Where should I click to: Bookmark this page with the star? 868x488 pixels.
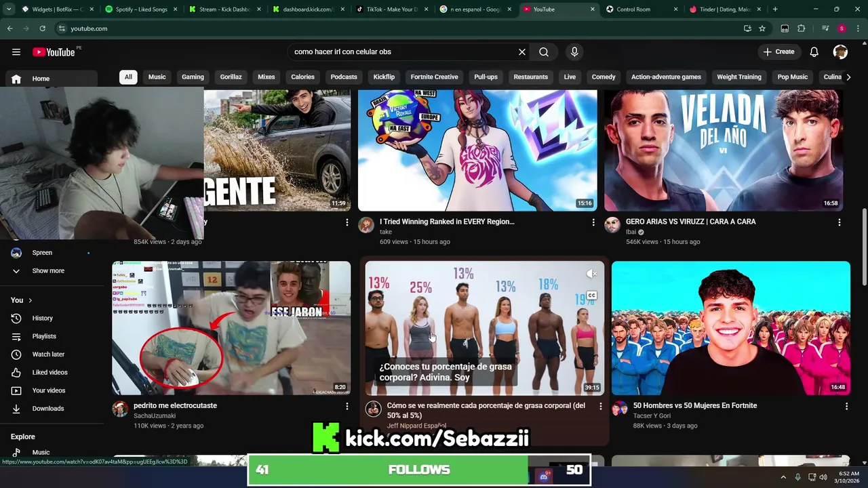(762, 28)
